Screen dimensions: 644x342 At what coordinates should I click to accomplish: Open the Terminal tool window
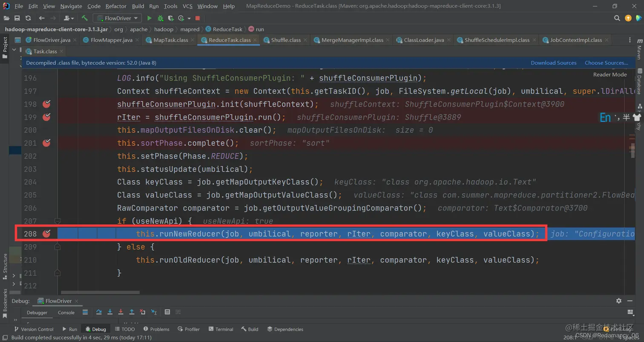(x=221, y=329)
